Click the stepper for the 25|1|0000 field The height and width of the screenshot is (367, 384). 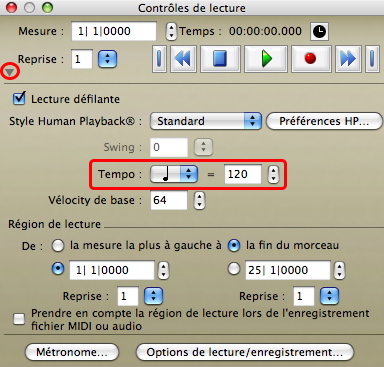(339, 270)
